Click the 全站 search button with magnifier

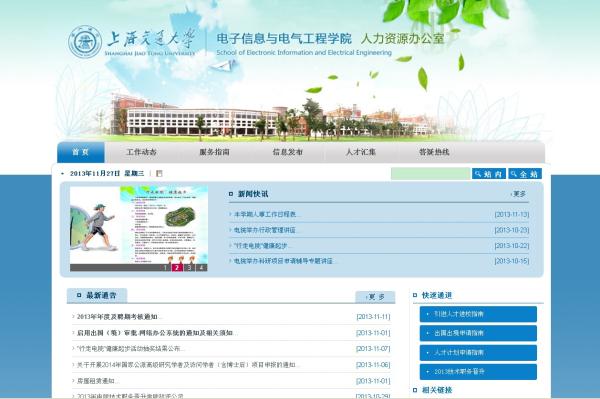(525, 174)
